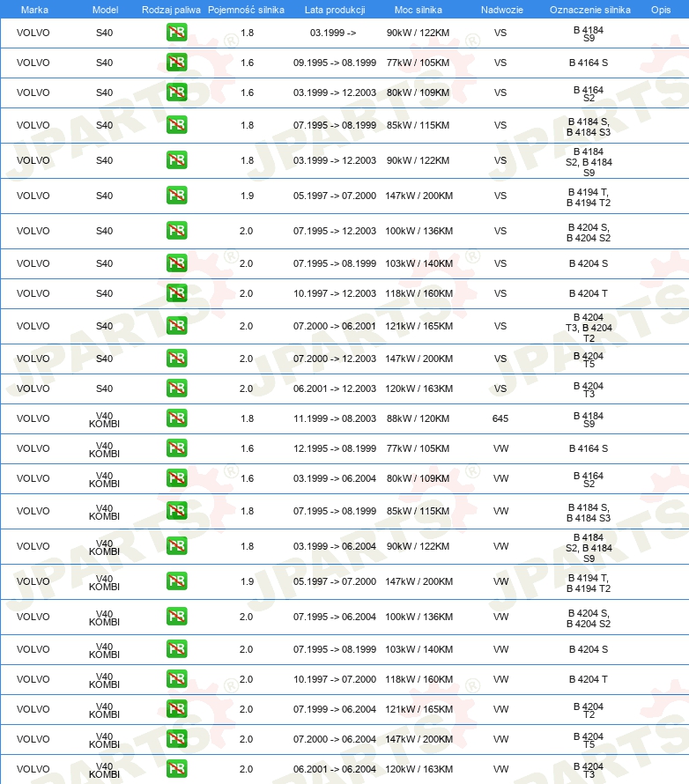Image resolution: width=689 pixels, height=784 pixels.
Task: Select the '10.1997 -> 07.2000' cell
Action: [x=335, y=679]
